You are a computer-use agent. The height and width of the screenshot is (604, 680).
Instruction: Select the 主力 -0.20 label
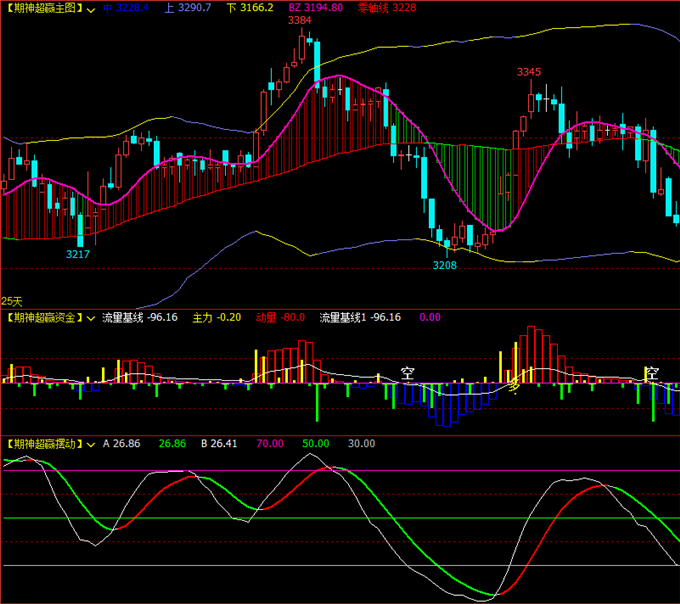coord(216,317)
